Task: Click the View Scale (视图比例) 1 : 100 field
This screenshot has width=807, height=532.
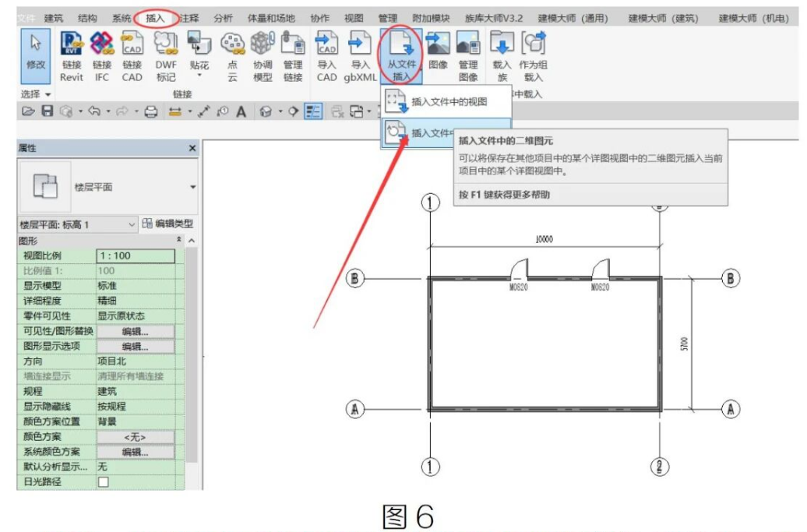Action: [136, 255]
